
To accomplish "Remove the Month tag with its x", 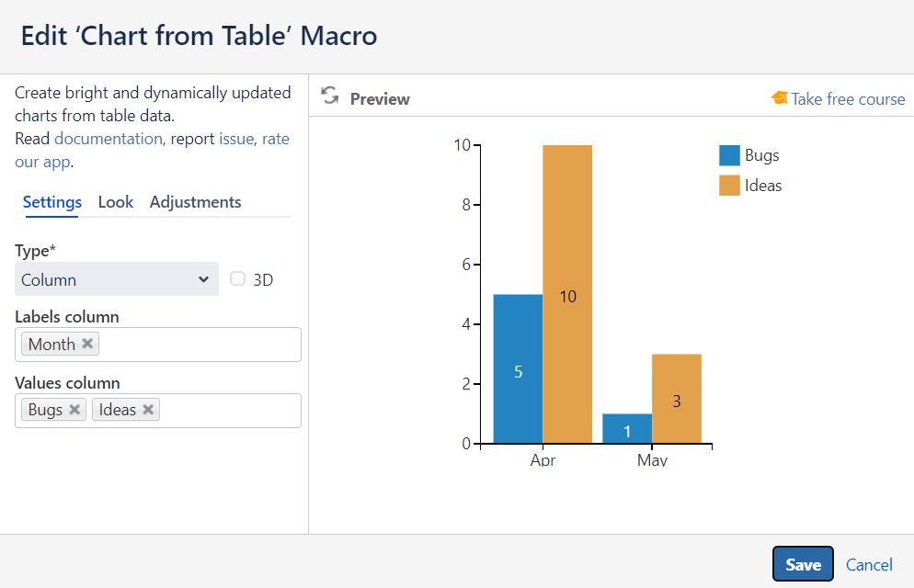I will [x=87, y=344].
